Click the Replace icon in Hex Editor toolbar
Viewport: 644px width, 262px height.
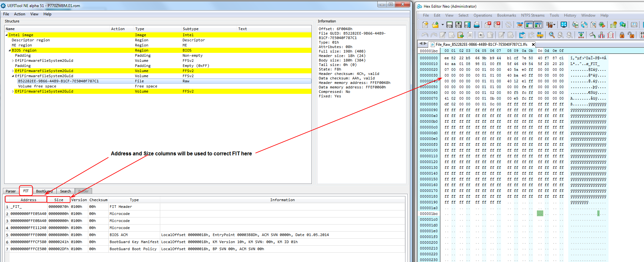[584, 25]
